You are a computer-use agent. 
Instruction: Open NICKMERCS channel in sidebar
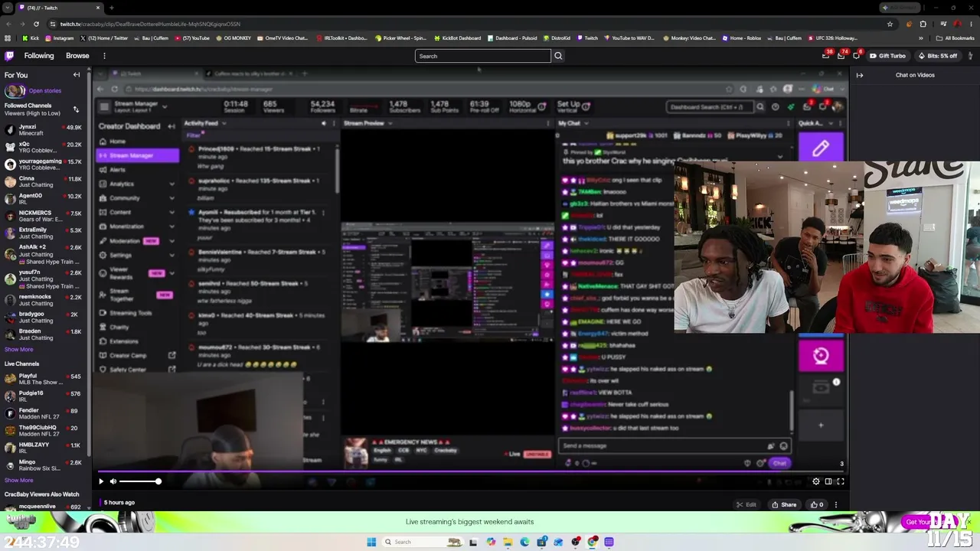tap(43, 216)
